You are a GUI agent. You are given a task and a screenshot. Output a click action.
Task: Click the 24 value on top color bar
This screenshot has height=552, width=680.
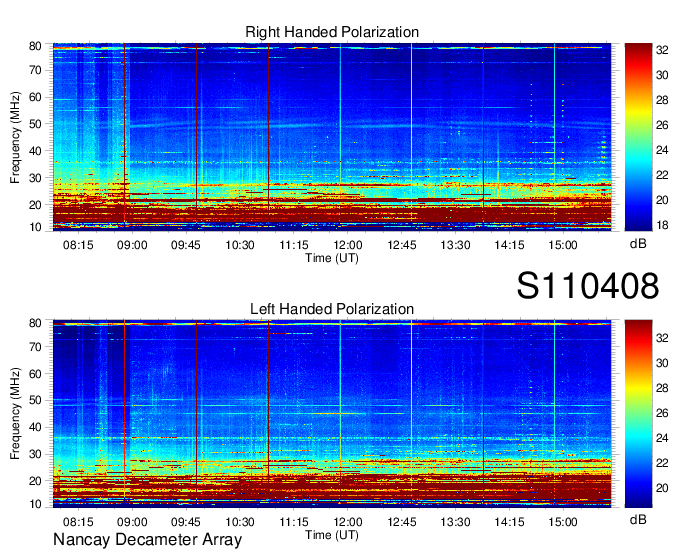point(662,150)
